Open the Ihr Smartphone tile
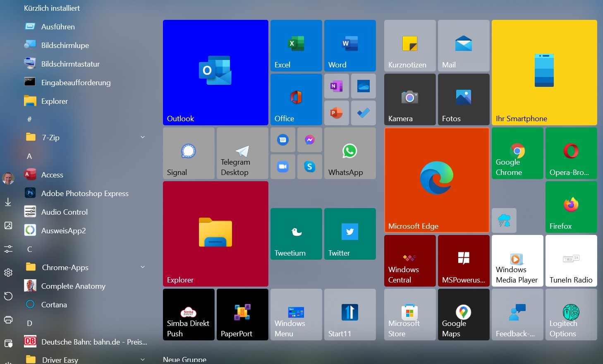Screen dimensions: 603x364 click(544, 72)
